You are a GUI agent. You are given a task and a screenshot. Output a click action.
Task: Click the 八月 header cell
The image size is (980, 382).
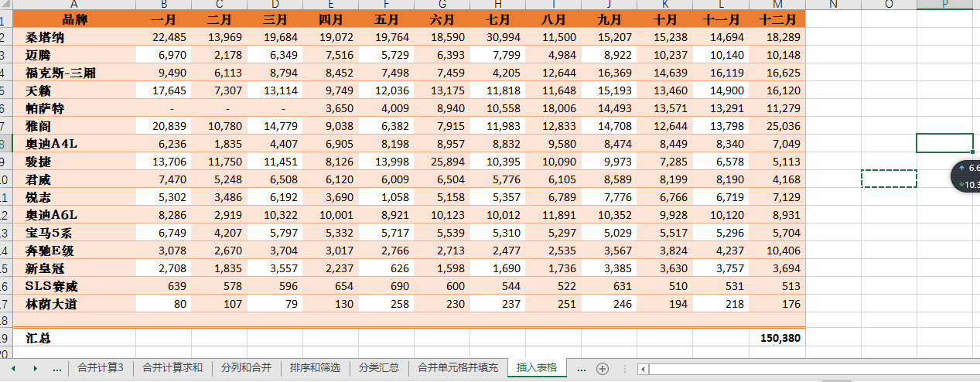pyautogui.click(x=554, y=19)
